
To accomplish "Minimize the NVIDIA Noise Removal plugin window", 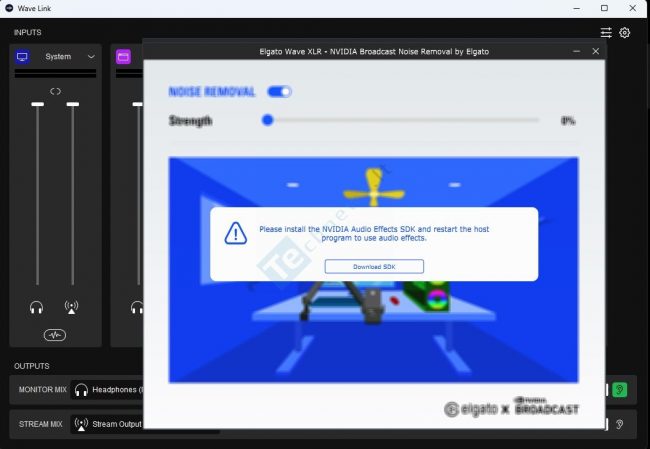I will tap(576, 51).
